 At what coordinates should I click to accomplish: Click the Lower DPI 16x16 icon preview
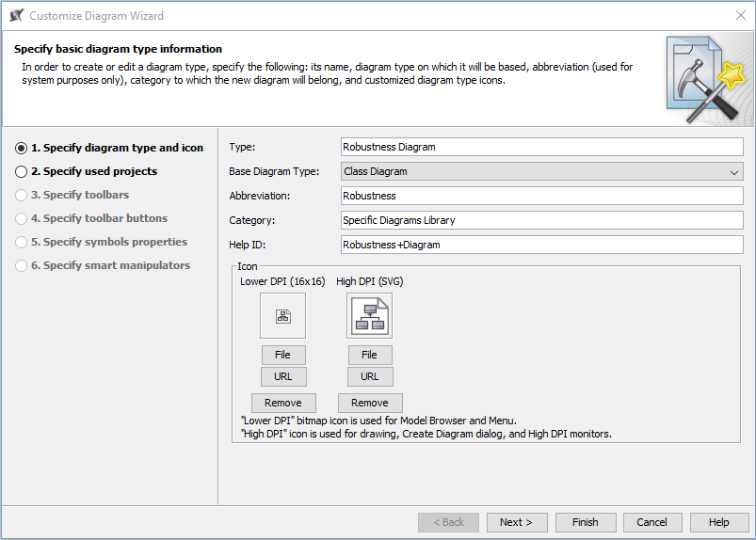click(x=282, y=316)
